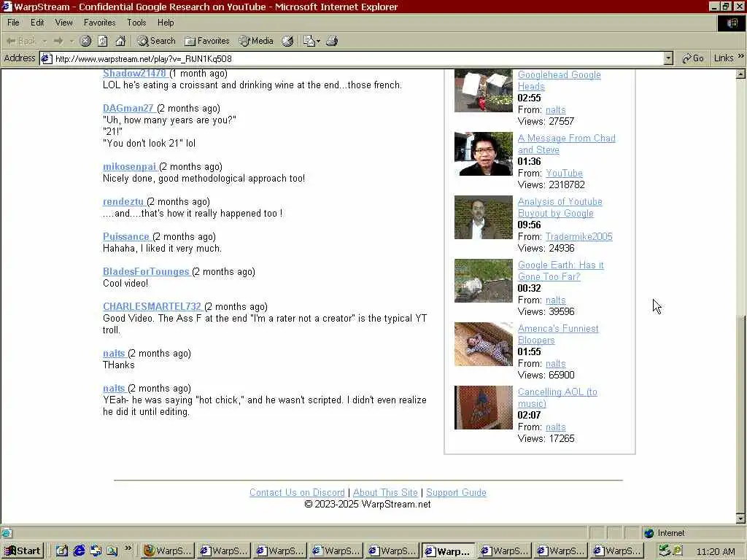Open DAGman27's user profile

tap(128, 108)
